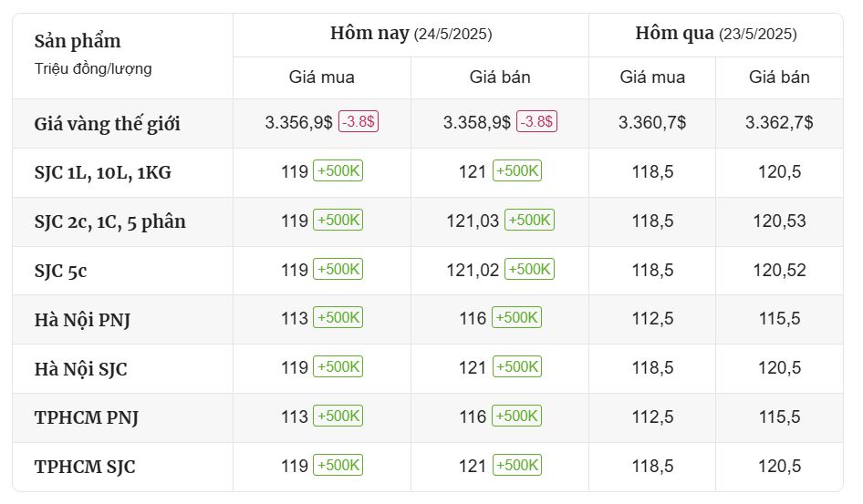Click the 'Hôm qua (23/5/2025)' column header
This screenshot has width=863, height=504.
tap(716, 34)
